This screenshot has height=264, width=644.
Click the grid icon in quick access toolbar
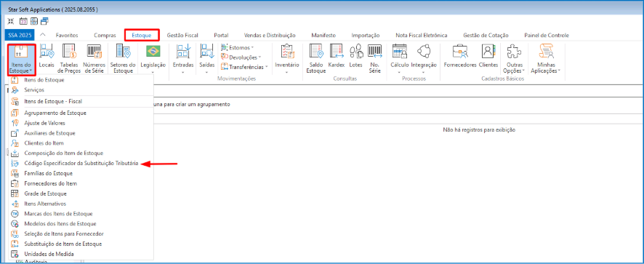pyautogui.click(x=34, y=21)
